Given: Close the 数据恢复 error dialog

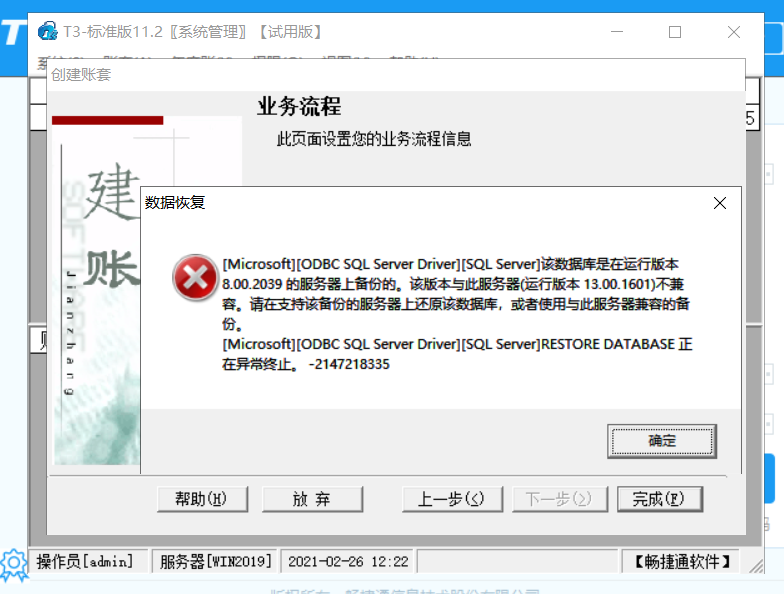Looking at the screenshot, I should click(720, 203).
